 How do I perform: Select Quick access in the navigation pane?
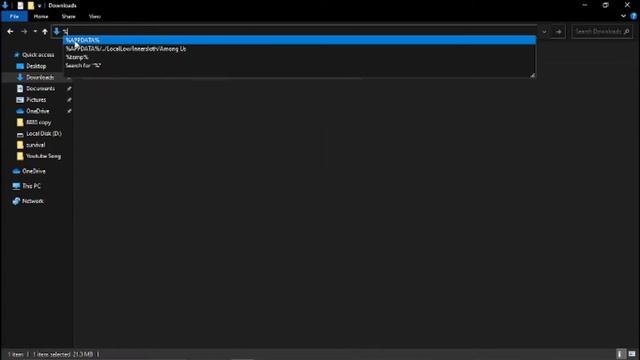[x=38, y=55]
